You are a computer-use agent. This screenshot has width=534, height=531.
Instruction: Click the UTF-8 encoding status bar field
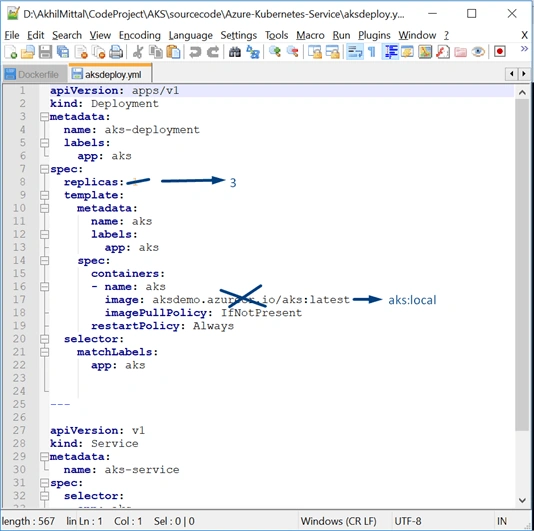pos(407,521)
